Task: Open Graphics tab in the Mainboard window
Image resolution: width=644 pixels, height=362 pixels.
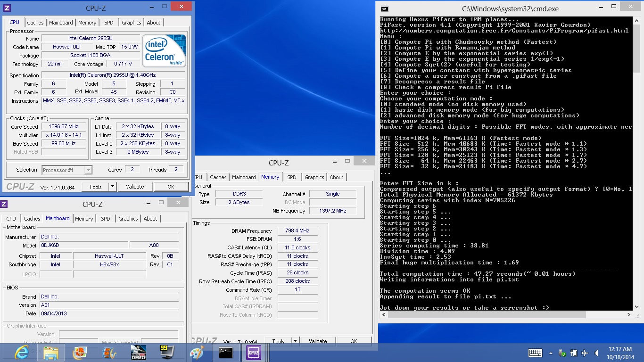Action: 128,219
